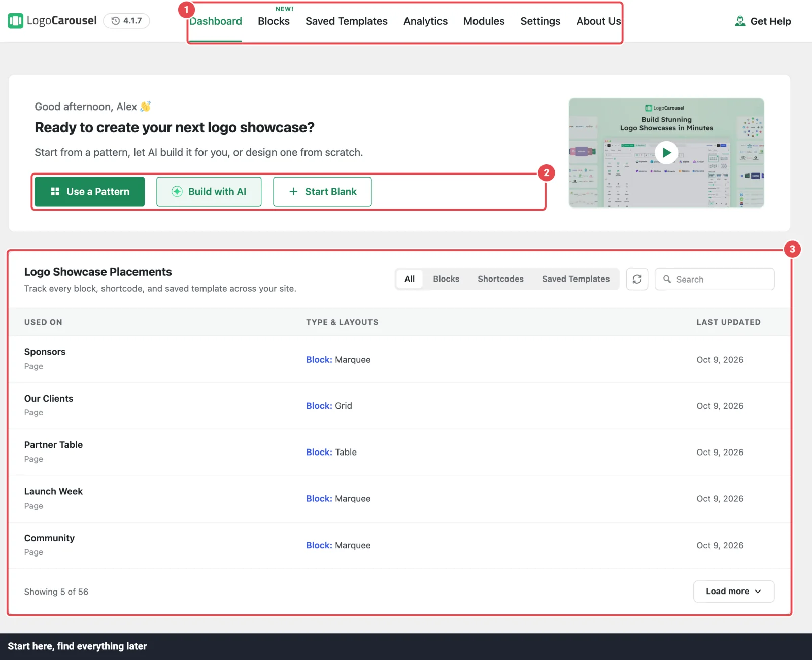The width and height of the screenshot is (812, 660).
Task: Click the refresh placements icon button
Action: coord(637,279)
